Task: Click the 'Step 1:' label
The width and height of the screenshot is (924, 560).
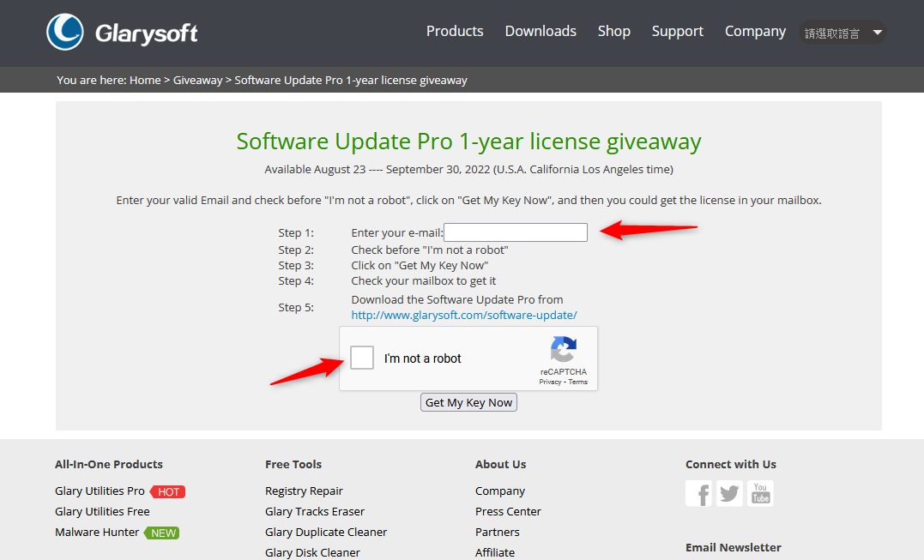Action: tap(296, 232)
